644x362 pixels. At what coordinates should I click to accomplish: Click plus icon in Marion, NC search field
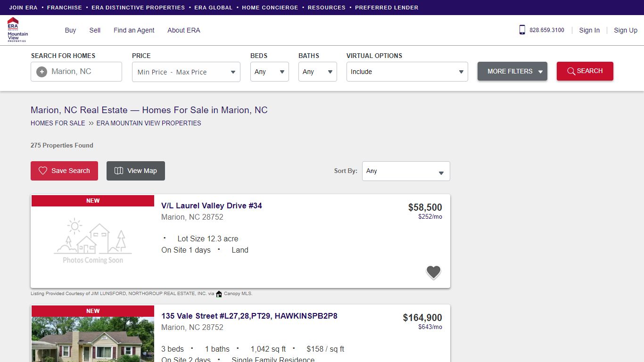pos(41,72)
